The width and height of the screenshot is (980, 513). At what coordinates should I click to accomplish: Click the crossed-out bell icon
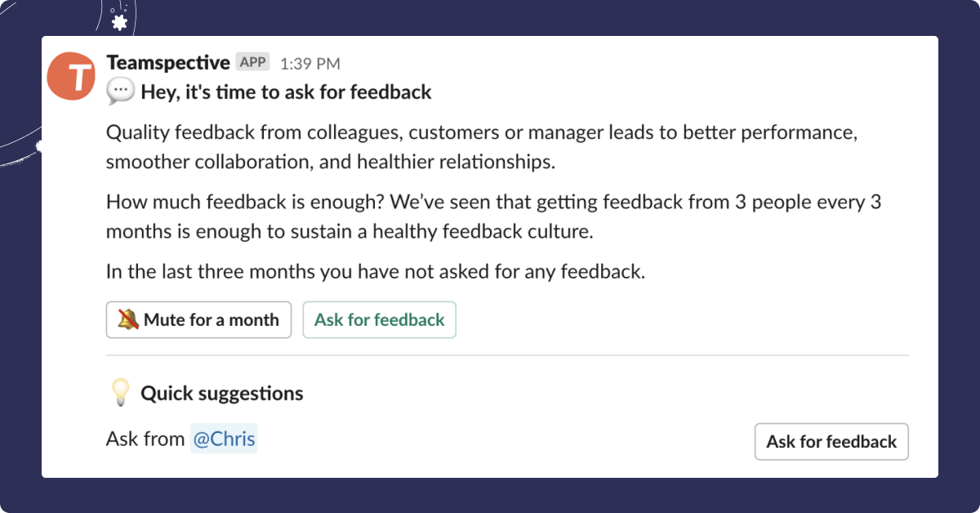pyautogui.click(x=128, y=319)
